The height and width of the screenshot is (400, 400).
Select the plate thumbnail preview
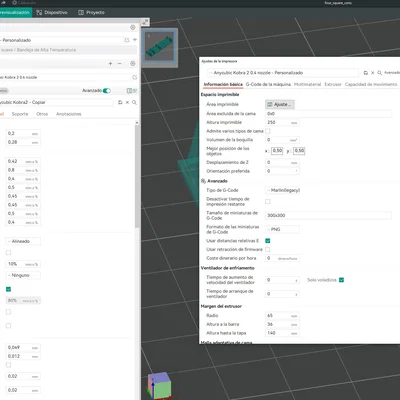tap(160, 47)
